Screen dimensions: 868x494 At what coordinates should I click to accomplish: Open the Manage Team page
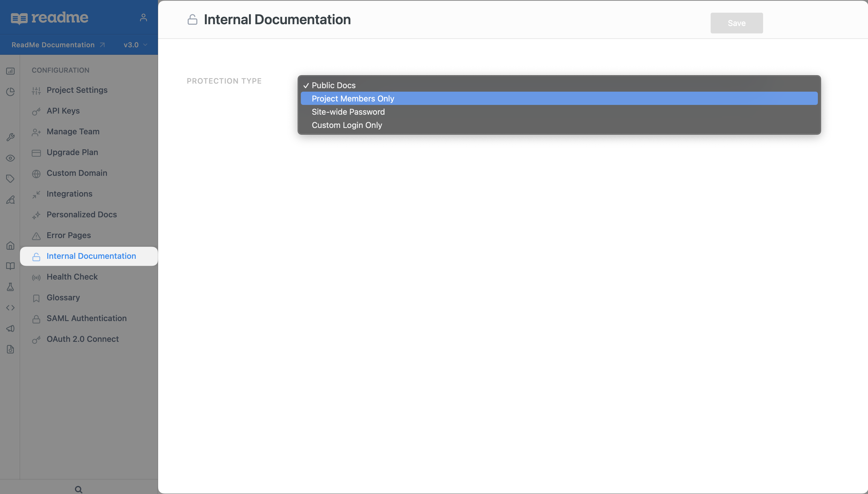[x=73, y=132]
